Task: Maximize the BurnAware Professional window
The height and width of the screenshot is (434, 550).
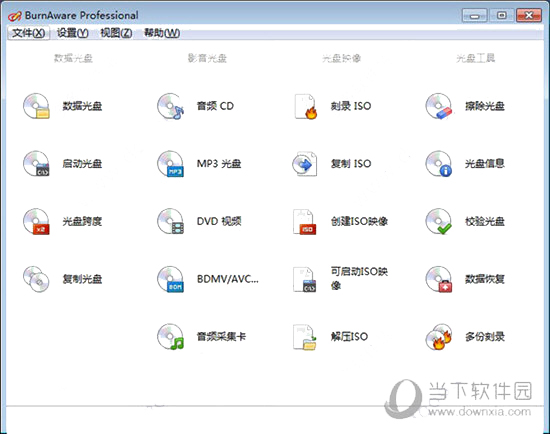Action: point(502,15)
